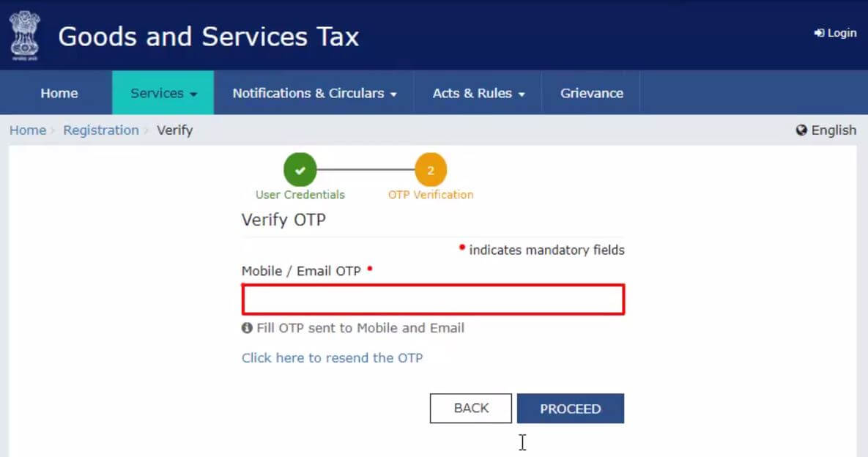Click the Login link text
The width and height of the screenshot is (868, 457).
tap(842, 33)
